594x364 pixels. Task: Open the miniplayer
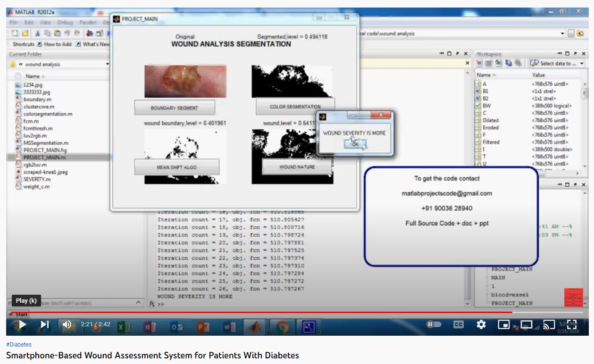coord(504,324)
